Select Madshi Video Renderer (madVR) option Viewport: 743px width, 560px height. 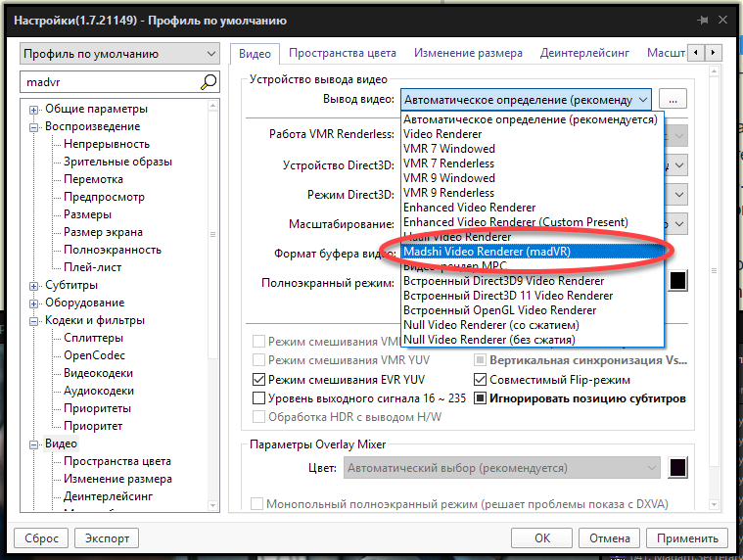click(487, 252)
